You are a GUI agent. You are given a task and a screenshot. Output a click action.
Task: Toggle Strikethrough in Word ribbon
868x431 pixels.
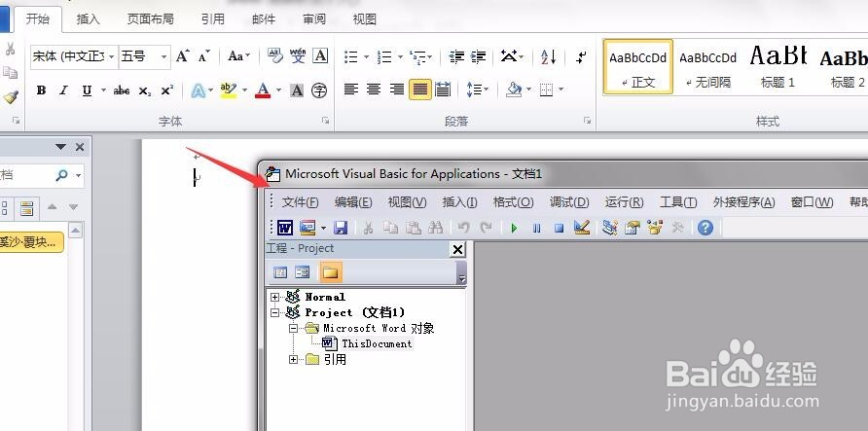[122, 90]
